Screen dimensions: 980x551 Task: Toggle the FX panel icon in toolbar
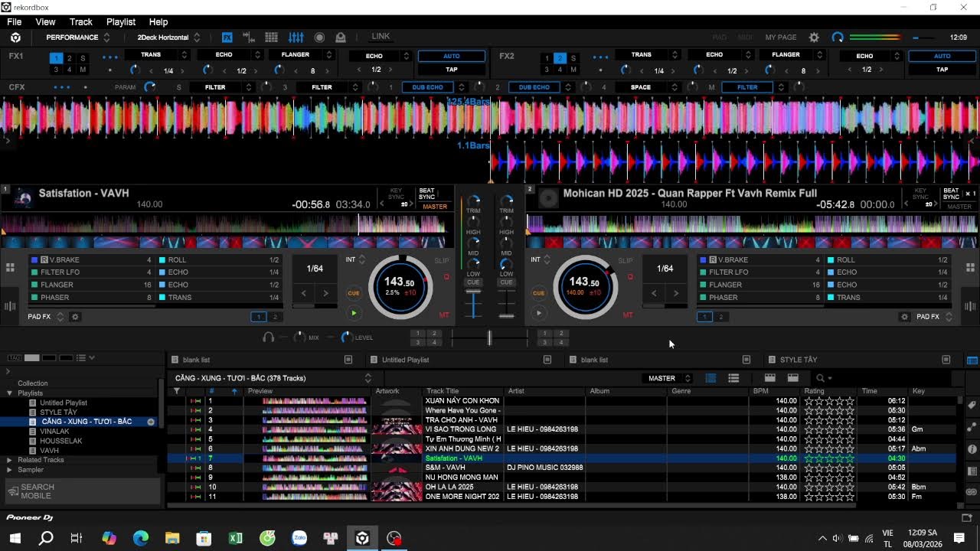227,37
